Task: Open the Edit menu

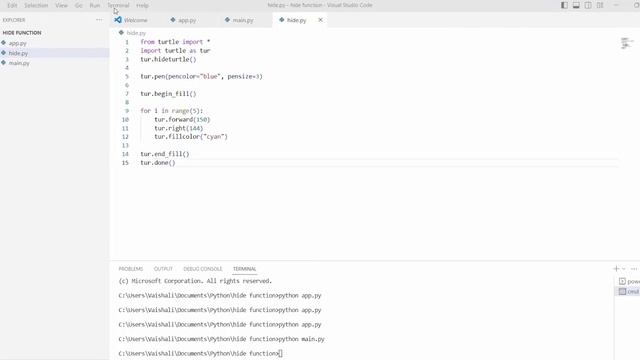Action: 12,5
